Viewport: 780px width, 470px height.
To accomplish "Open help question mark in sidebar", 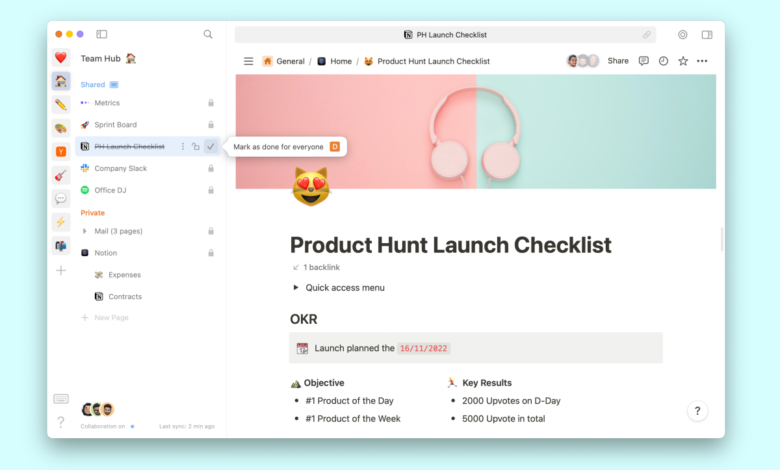I will coord(61,422).
